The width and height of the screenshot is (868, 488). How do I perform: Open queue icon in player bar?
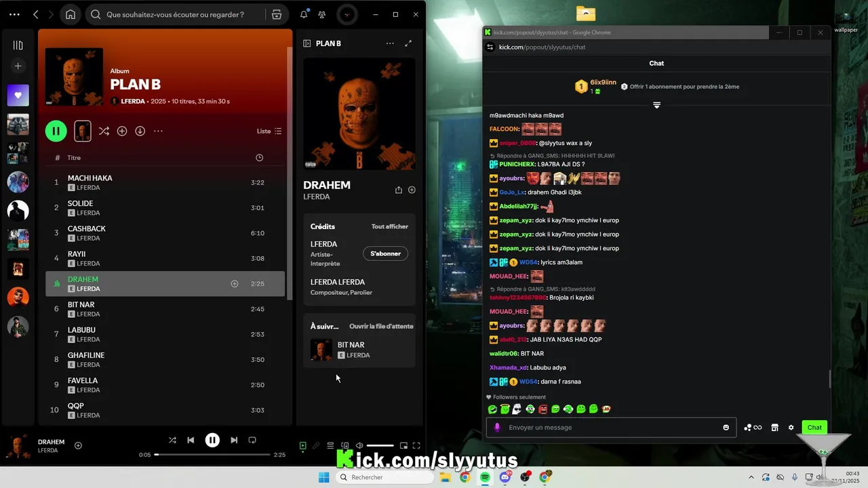click(x=330, y=445)
